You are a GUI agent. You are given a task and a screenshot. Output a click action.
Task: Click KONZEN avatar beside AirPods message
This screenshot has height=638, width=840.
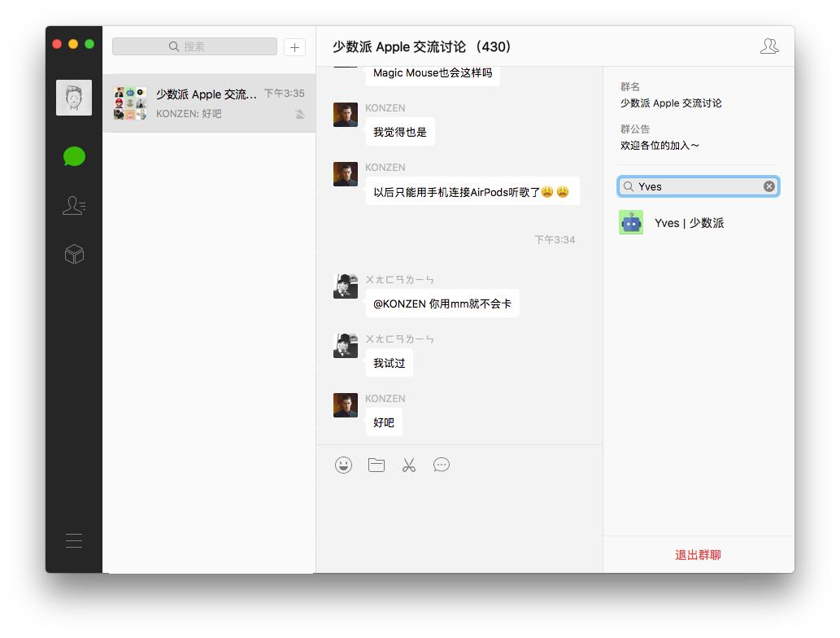pos(346,174)
